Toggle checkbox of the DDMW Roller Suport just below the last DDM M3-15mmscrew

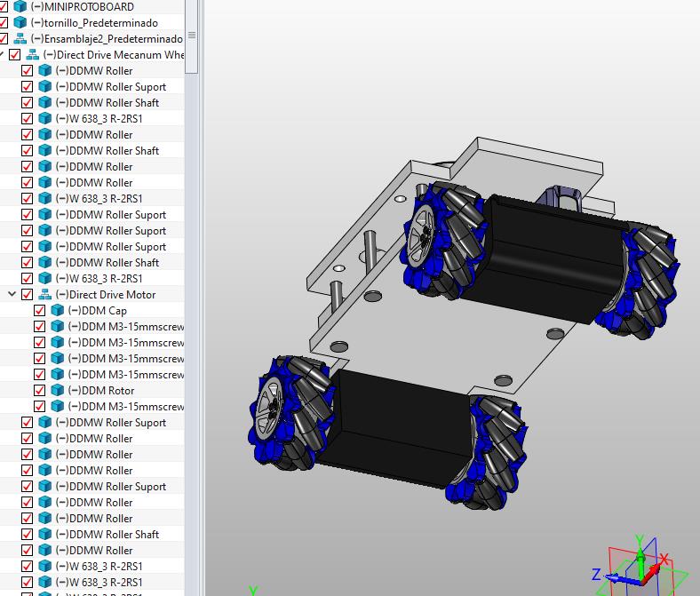(28, 422)
